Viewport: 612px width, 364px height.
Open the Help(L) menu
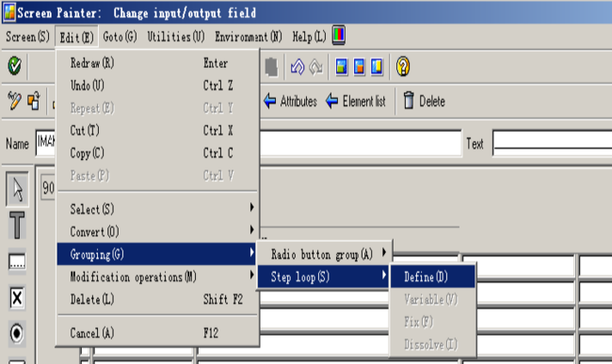point(309,37)
